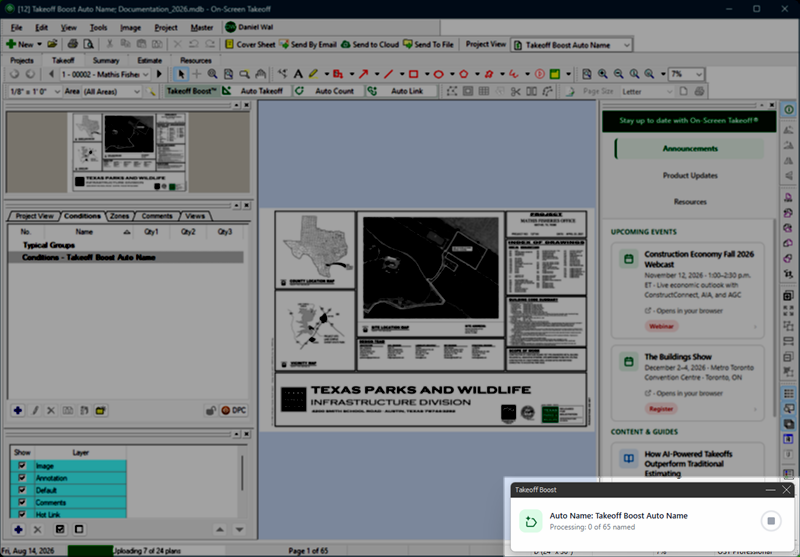Open the zoom percentage dropdown showing 7%
Screen dimensions: 800x557
click(687, 74)
